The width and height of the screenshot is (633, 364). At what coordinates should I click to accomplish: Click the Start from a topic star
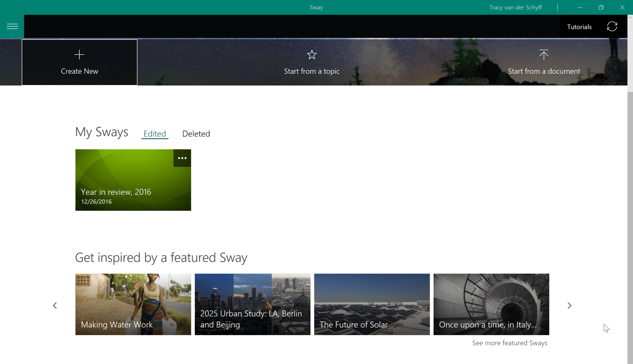312,55
